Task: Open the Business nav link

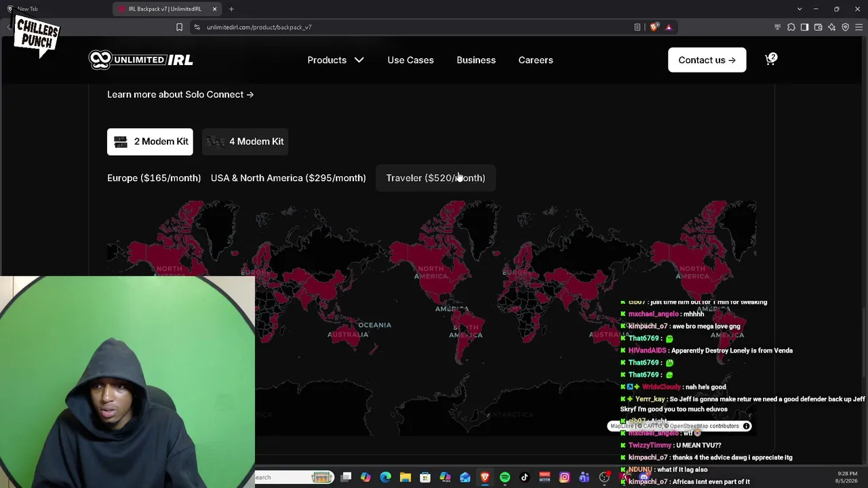Action: (x=476, y=60)
